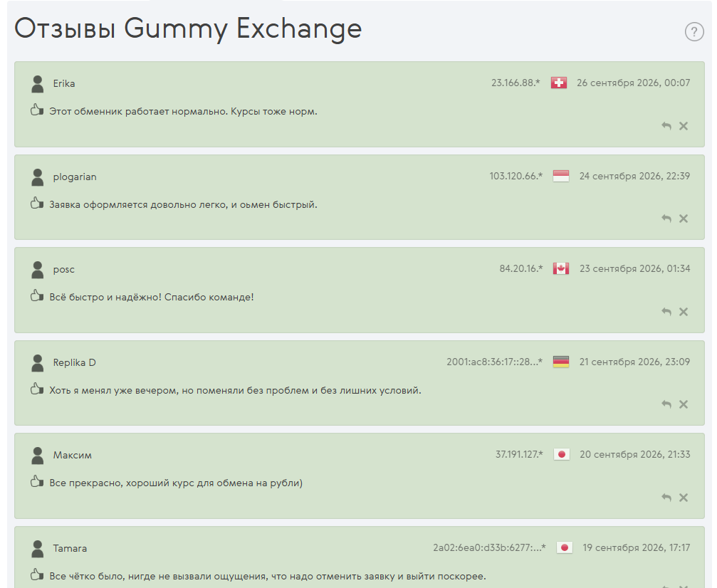The image size is (717, 588).
Task: Delete Максим's review with the X icon
Action: 684,498
